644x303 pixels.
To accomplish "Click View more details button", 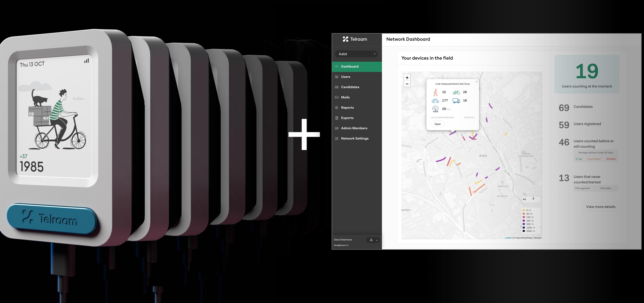I will point(600,207).
